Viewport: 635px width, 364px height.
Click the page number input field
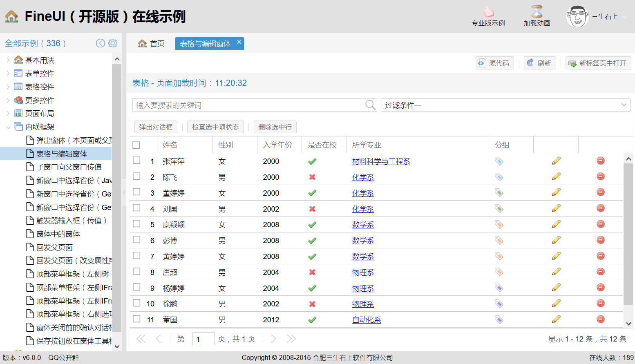point(203,339)
